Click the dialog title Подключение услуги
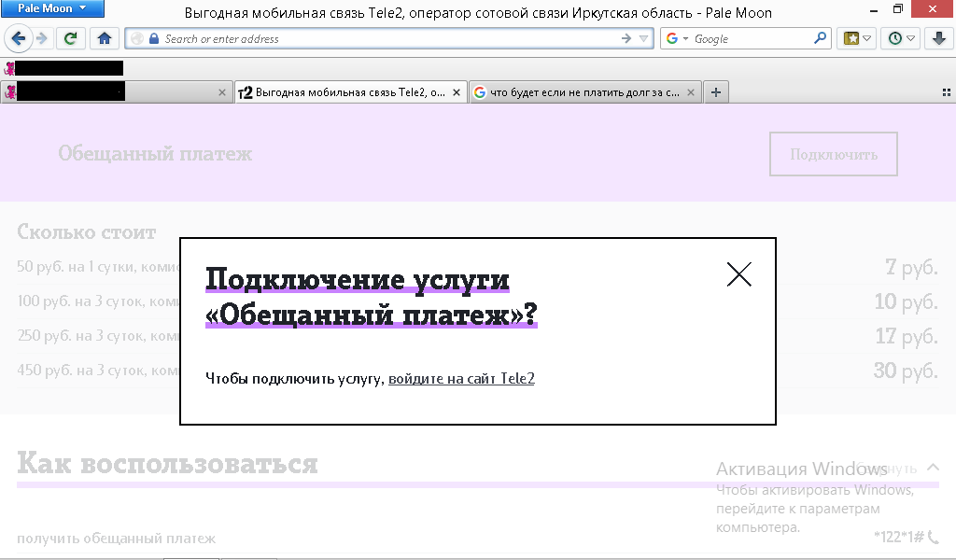This screenshot has width=956, height=560. tap(372, 297)
